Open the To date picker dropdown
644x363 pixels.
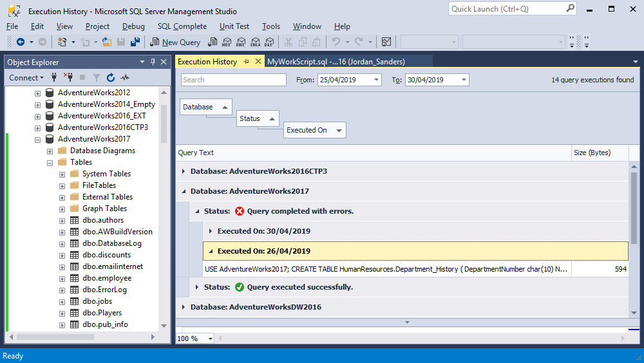tap(464, 80)
